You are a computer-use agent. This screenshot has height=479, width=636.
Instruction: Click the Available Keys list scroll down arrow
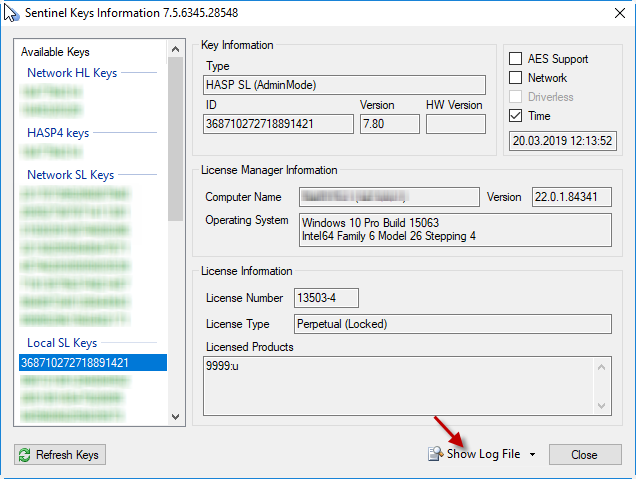coord(175,417)
